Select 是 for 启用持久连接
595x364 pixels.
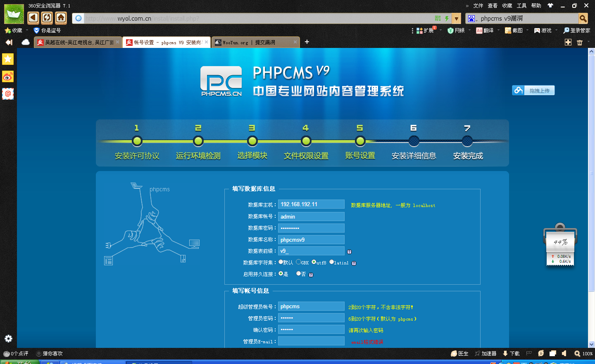pyautogui.click(x=281, y=274)
